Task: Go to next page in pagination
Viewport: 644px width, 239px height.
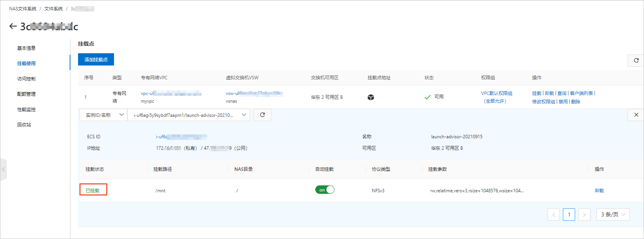Action: click(x=584, y=214)
